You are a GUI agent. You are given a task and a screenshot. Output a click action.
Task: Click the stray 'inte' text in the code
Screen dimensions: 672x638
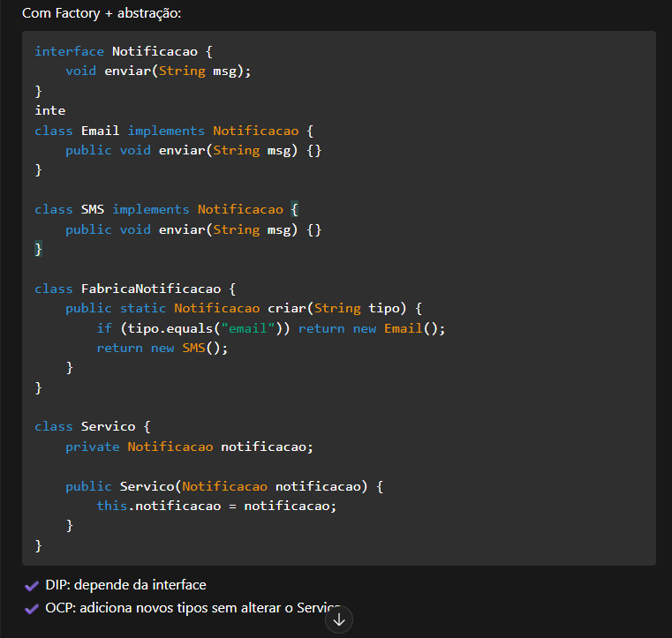click(x=49, y=110)
